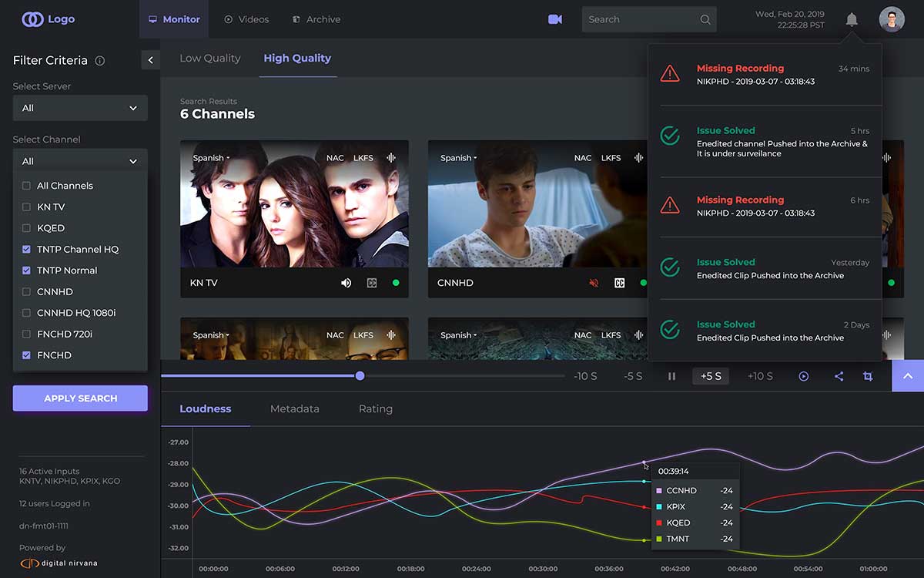Viewport: 924px width, 578px height.
Task: Click the APPLY SEARCH button
Action: click(80, 398)
